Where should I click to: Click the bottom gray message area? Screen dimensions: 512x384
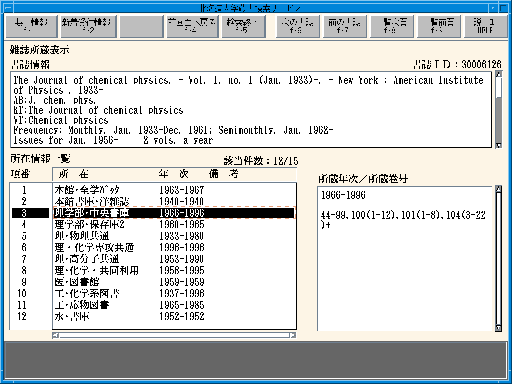(256, 360)
